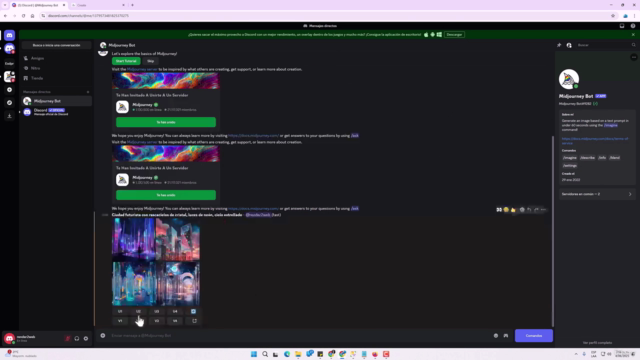Select the Midjourney Bot direct message
Viewport: 640px width, 360px height.
pos(56,101)
